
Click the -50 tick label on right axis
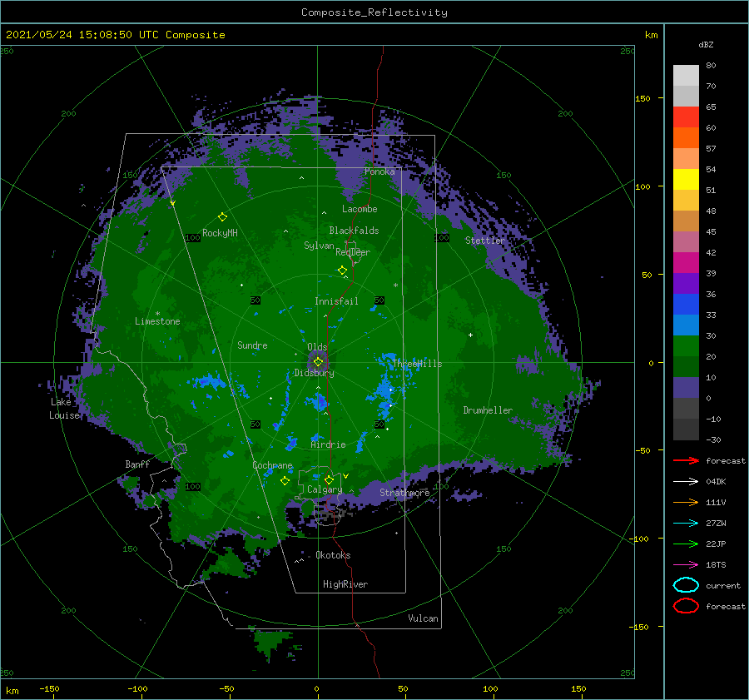coord(643,450)
